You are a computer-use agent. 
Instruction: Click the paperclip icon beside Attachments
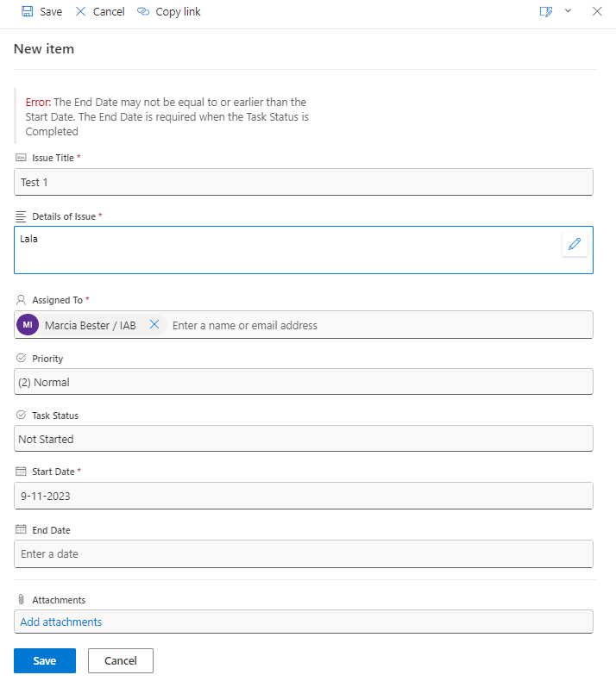(x=19, y=599)
